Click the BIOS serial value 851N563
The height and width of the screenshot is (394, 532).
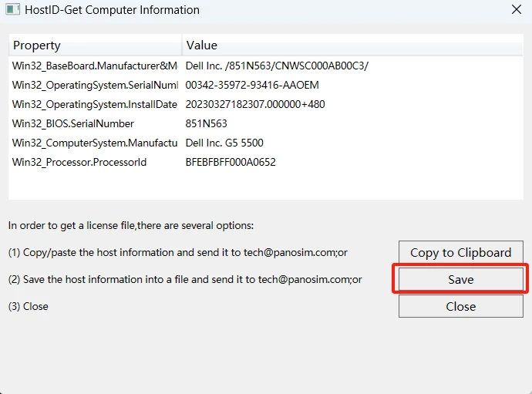click(x=207, y=123)
